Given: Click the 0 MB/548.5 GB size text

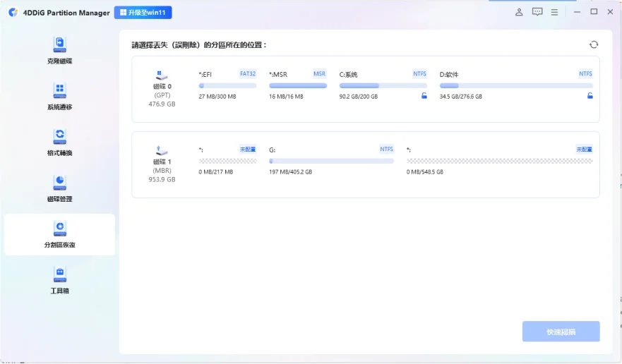Looking at the screenshot, I should pos(425,171).
